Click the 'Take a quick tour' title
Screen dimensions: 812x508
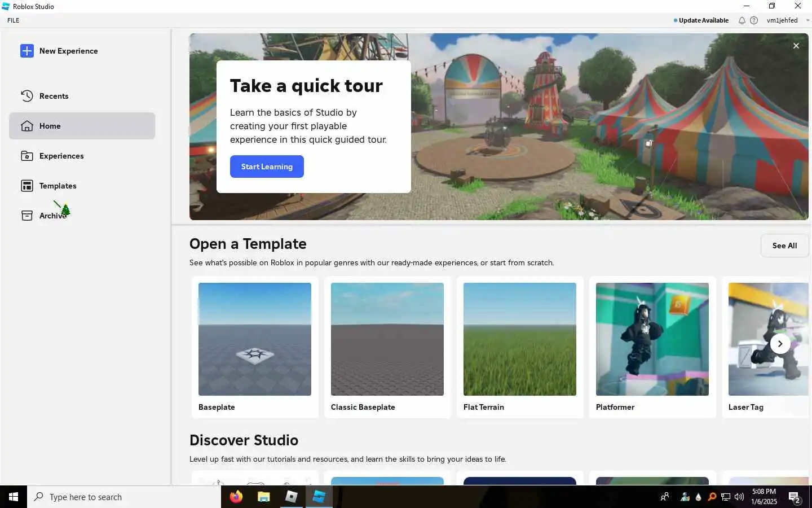[306, 86]
